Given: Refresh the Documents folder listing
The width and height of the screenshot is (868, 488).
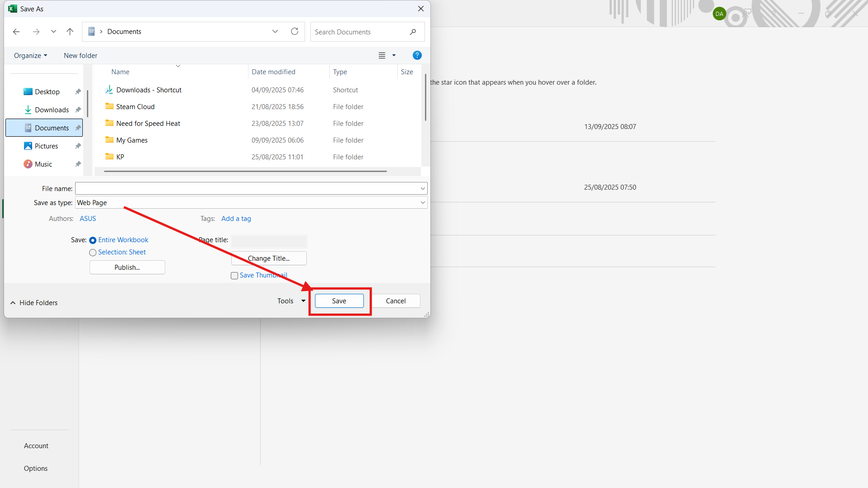Looking at the screenshot, I should click(295, 32).
